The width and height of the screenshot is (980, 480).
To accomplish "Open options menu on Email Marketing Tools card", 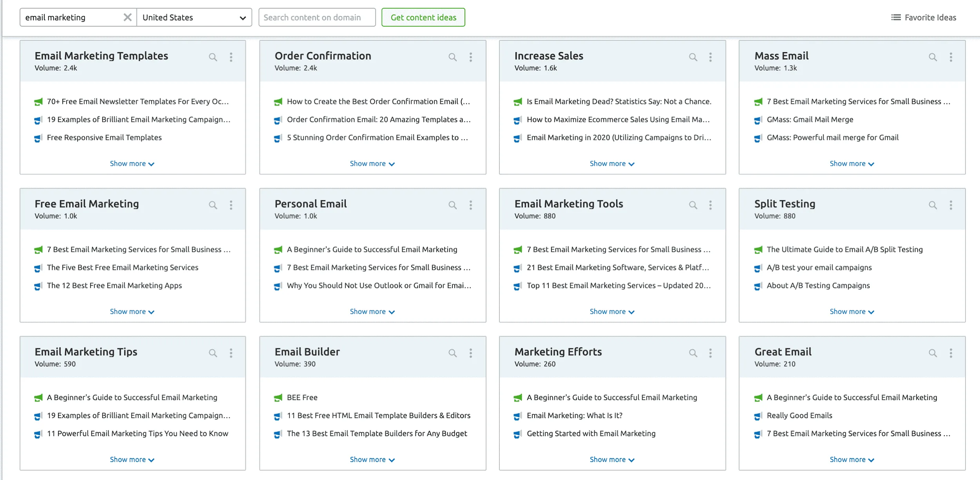I will coord(710,205).
